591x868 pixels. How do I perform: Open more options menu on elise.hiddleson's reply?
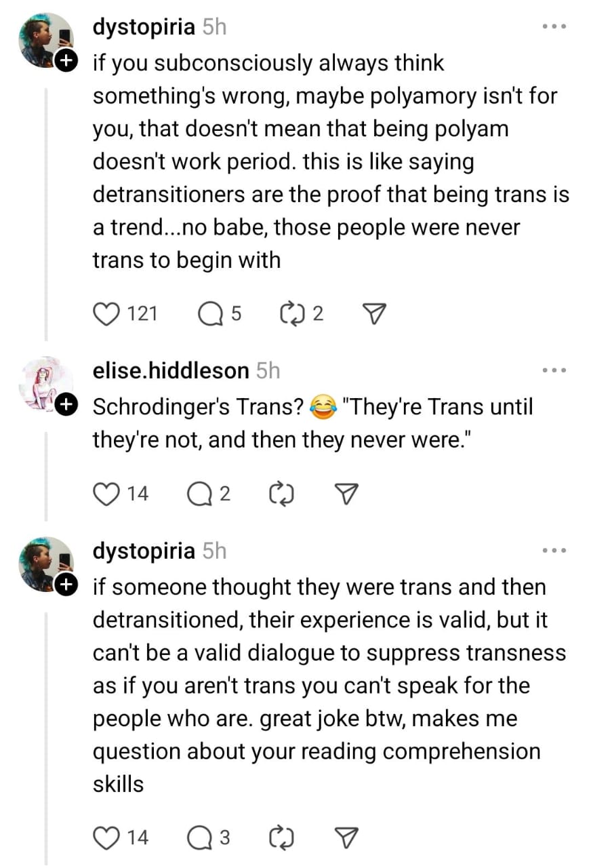554,371
